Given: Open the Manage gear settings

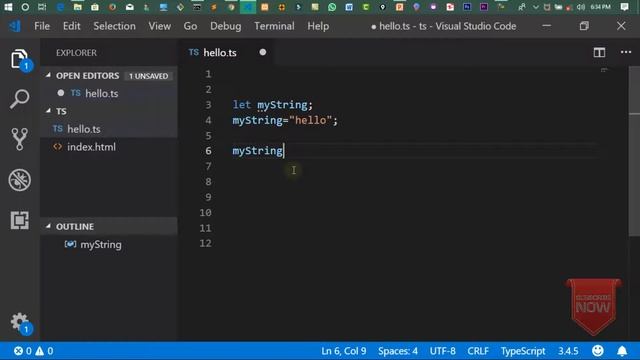Looking at the screenshot, I should click(19, 322).
